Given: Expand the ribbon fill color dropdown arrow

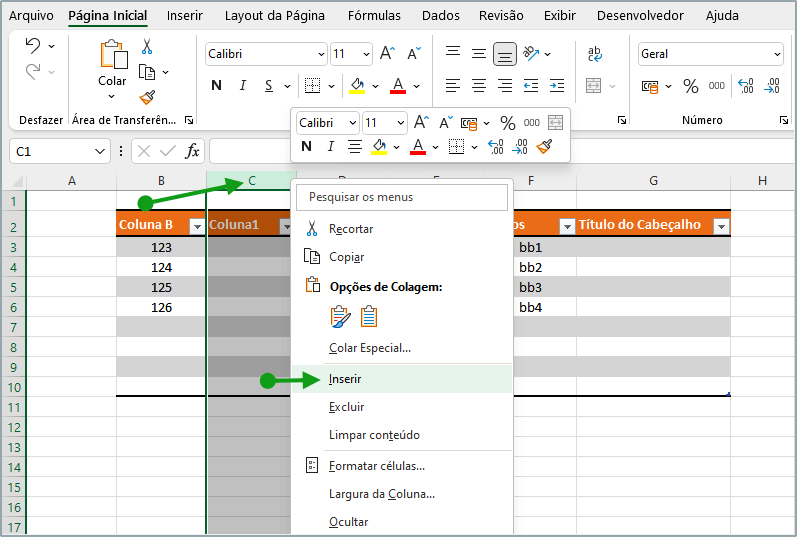Looking at the screenshot, I should (376, 86).
